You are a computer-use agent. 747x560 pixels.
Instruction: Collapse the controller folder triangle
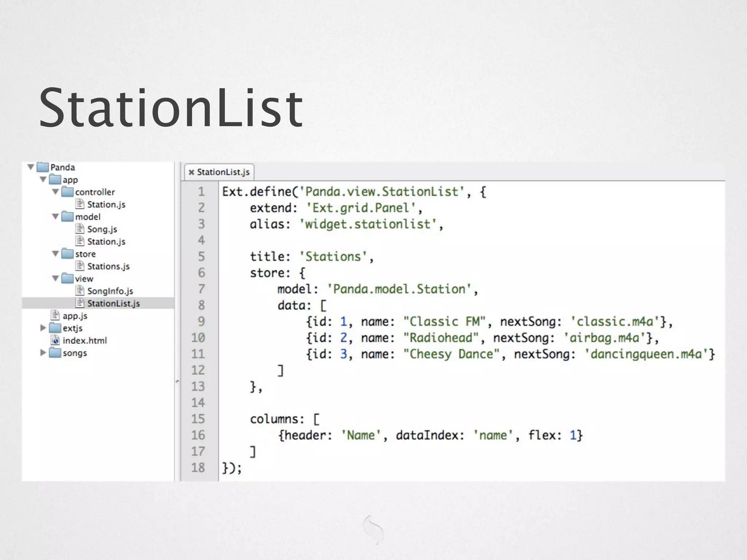tap(56, 192)
